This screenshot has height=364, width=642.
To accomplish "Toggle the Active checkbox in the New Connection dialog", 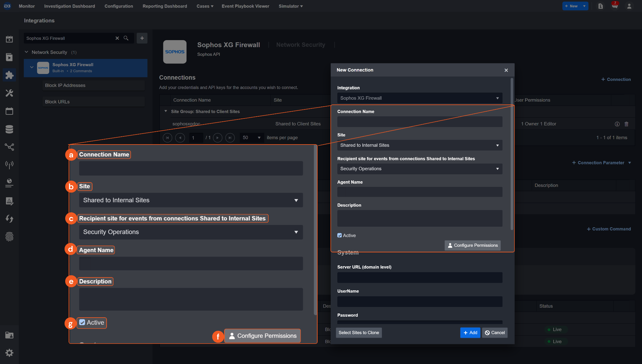I will 339,235.
